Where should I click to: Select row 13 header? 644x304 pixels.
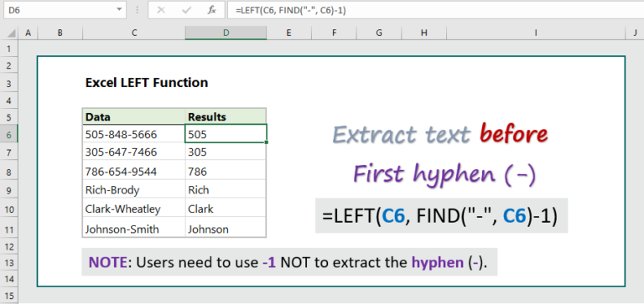9,262
